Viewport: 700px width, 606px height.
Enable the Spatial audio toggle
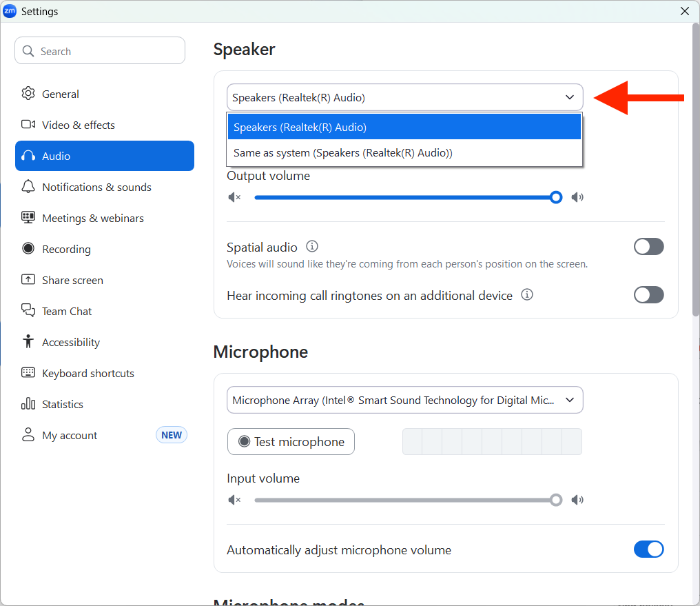point(648,247)
